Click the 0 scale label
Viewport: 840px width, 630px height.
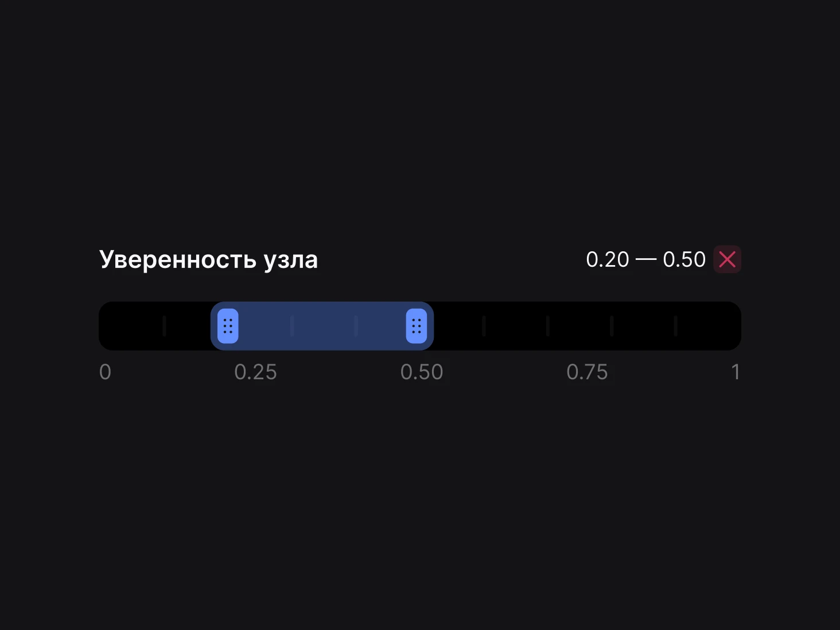(x=105, y=372)
